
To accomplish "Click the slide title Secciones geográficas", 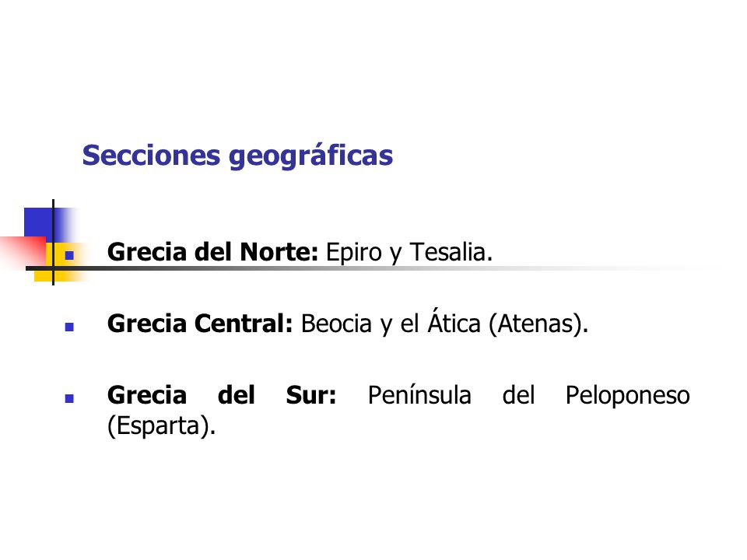I will pyautogui.click(x=237, y=156).
